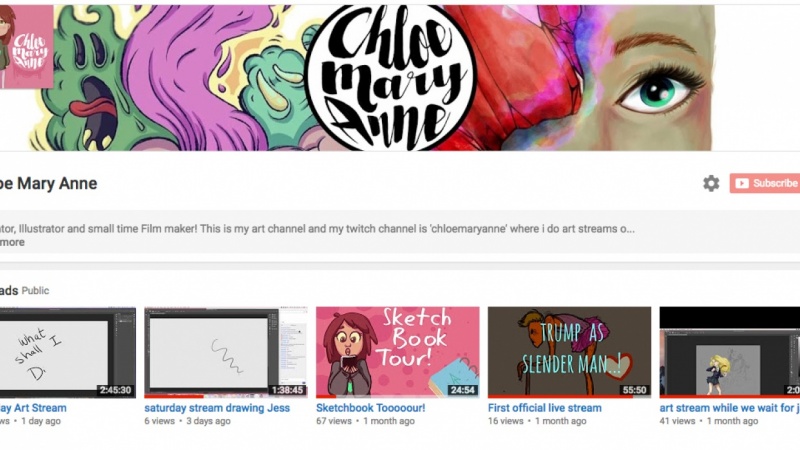Play the 'What shall I D' thumbnail
The height and width of the screenshot is (450, 800).
68,352
